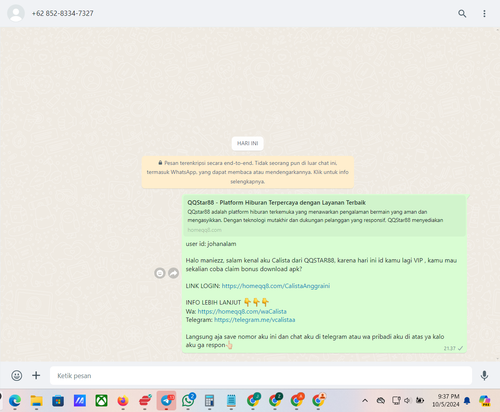Open the emoji picker beside the message box
The width and height of the screenshot is (500, 412).
click(x=17, y=375)
